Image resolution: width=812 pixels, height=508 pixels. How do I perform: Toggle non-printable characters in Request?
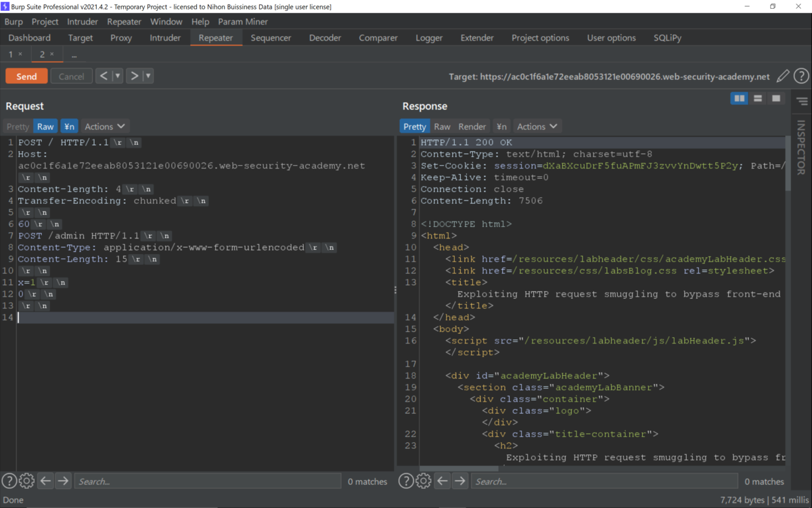69,127
